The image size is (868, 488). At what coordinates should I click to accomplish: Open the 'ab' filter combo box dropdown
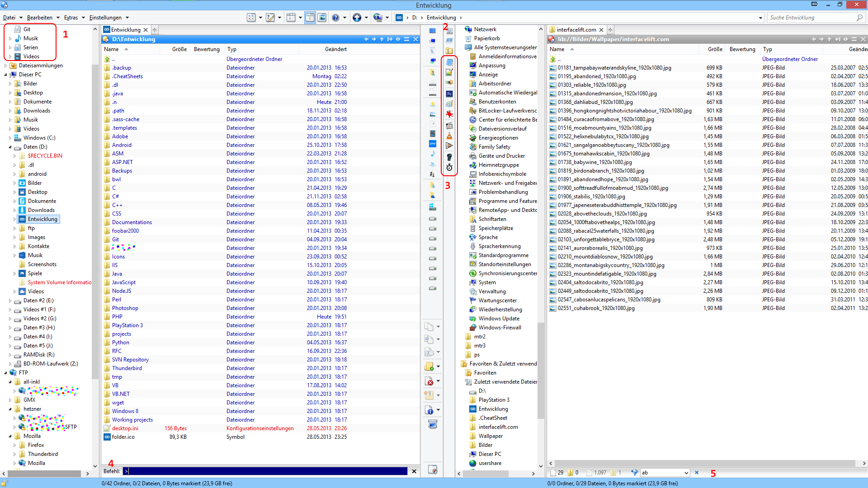click(x=686, y=473)
